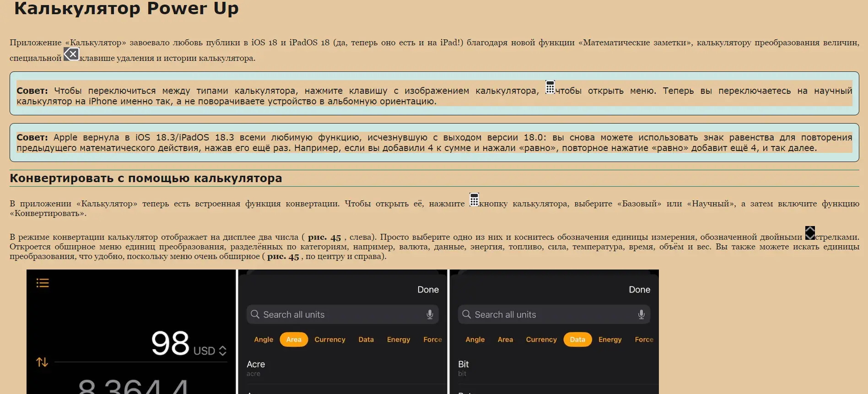This screenshot has height=394, width=868.
Task: Click the 98 value on the calculator display
Action: pos(170,343)
